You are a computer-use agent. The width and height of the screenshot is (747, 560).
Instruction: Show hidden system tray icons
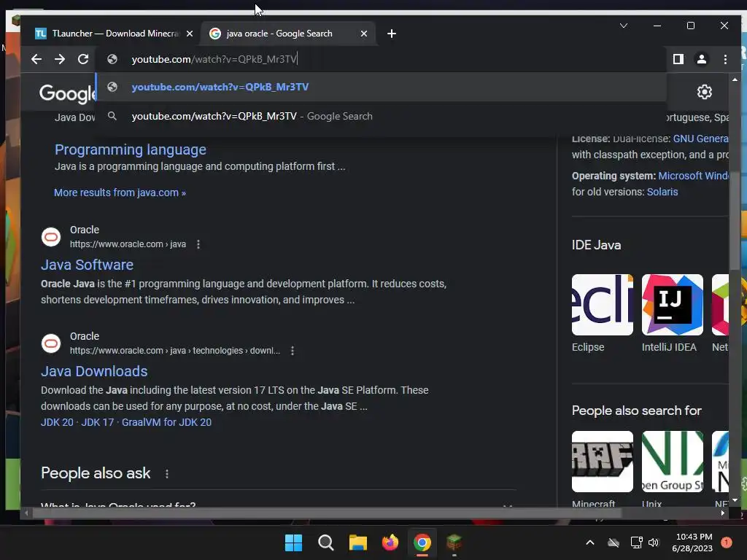[589, 542]
